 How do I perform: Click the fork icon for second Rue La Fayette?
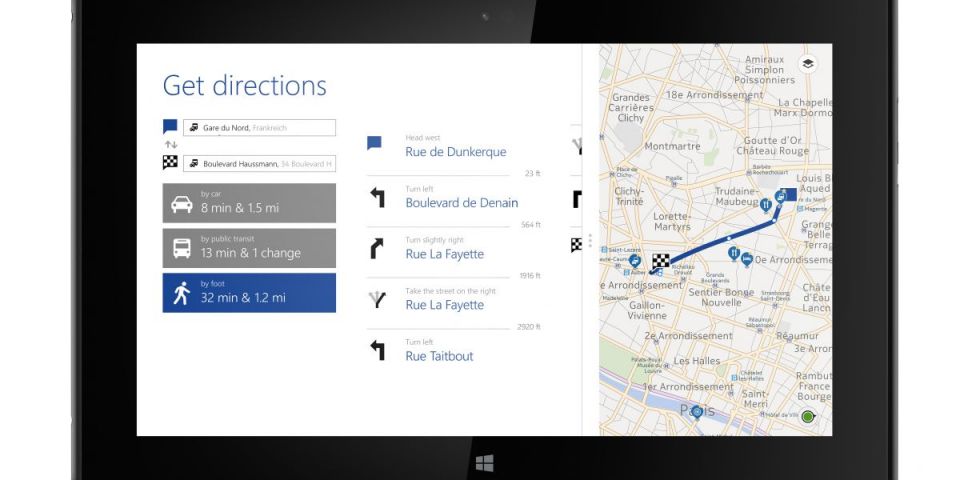pos(377,300)
